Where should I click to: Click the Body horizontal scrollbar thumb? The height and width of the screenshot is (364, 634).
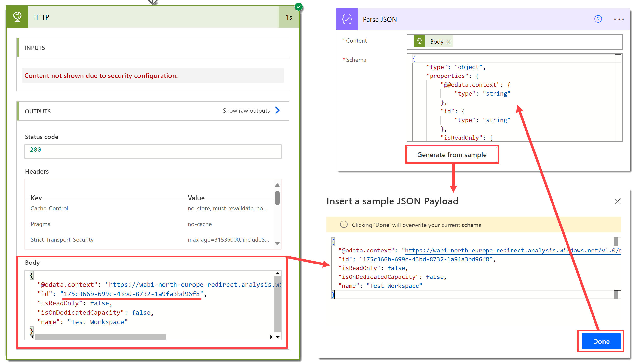100,337
